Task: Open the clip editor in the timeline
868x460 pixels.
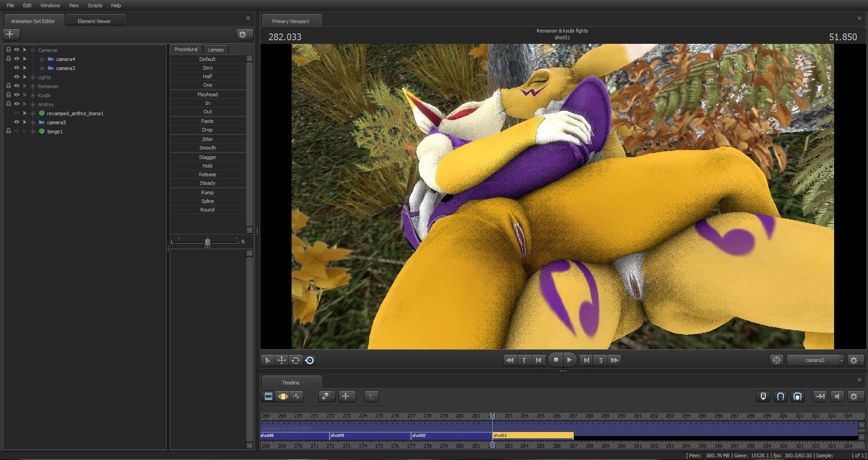Action: (269, 396)
